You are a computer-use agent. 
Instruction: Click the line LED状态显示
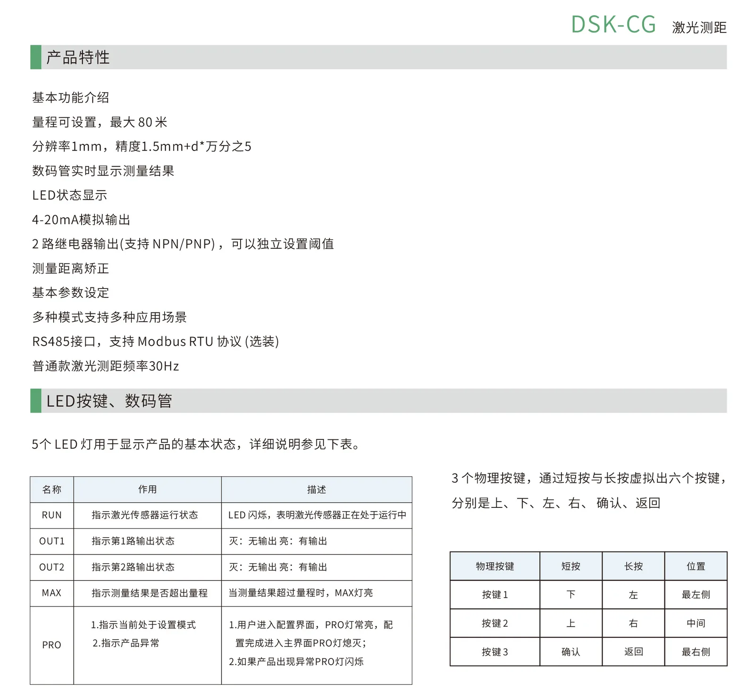tap(69, 195)
